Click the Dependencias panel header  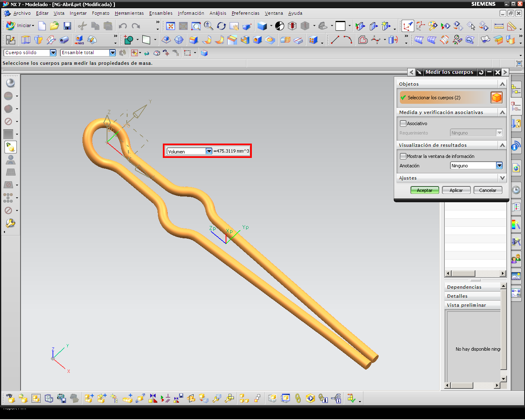(472, 287)
